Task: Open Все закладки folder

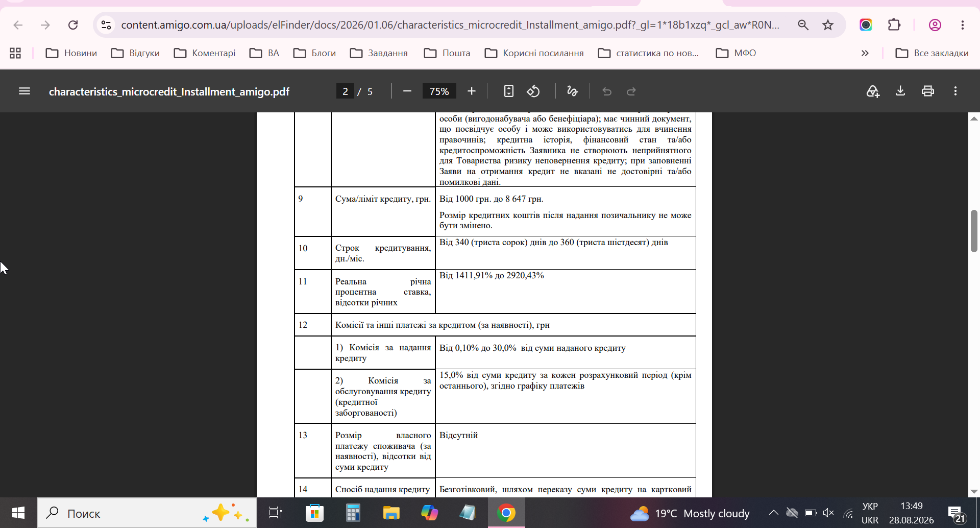Action: [932, 53]
